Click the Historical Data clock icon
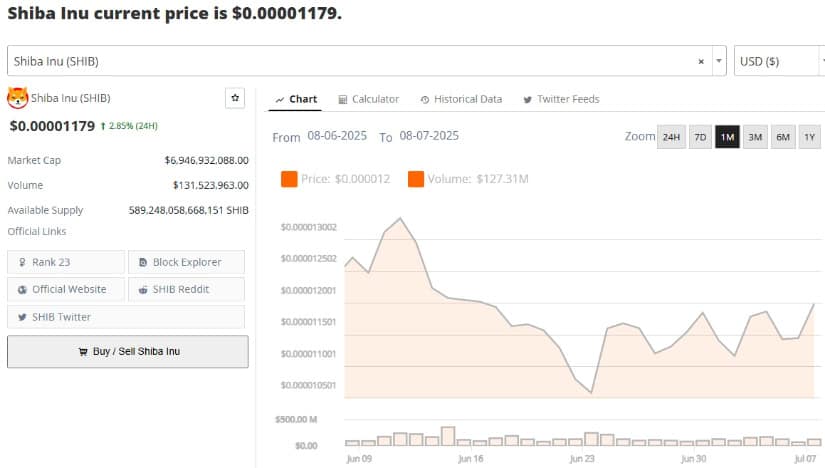Image resolution: width=825 pixels, height=468 pixels. coord(425,99)
